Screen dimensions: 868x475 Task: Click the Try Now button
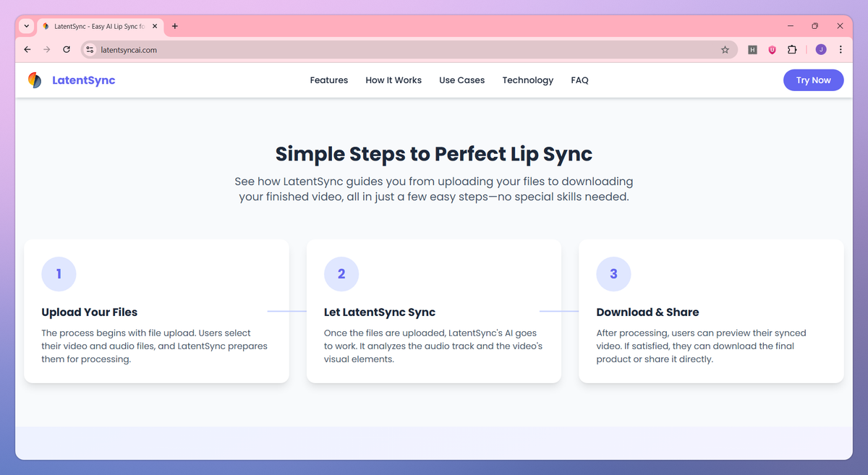click(x=814, y=80)
